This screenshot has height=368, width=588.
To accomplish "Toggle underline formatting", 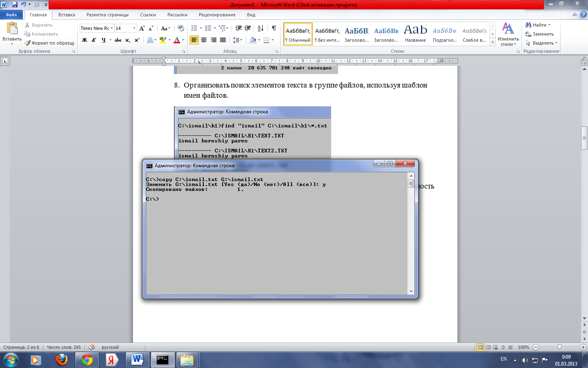I will point(104,40).
